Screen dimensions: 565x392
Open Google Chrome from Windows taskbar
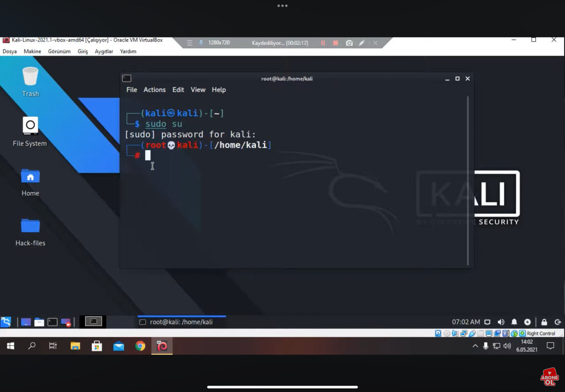tap(140, 346)
